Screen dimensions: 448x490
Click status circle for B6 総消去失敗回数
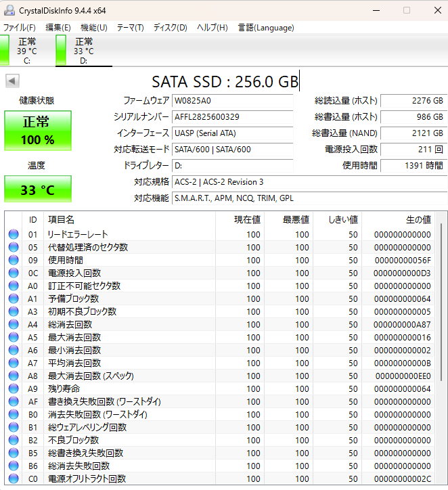click(14, 466)
